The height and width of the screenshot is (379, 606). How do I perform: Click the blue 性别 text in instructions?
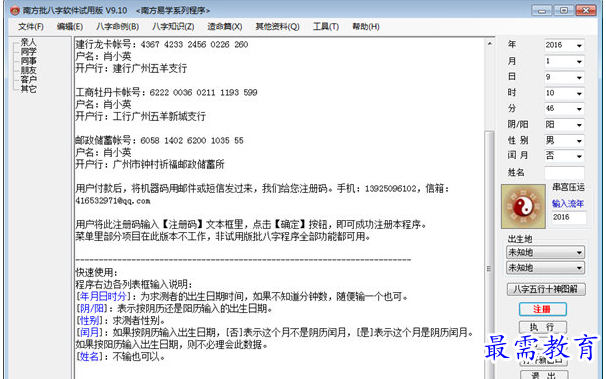(89, 320)
